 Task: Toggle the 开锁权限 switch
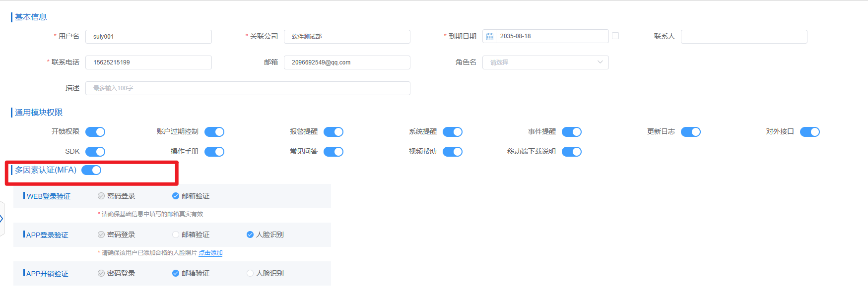95,132
